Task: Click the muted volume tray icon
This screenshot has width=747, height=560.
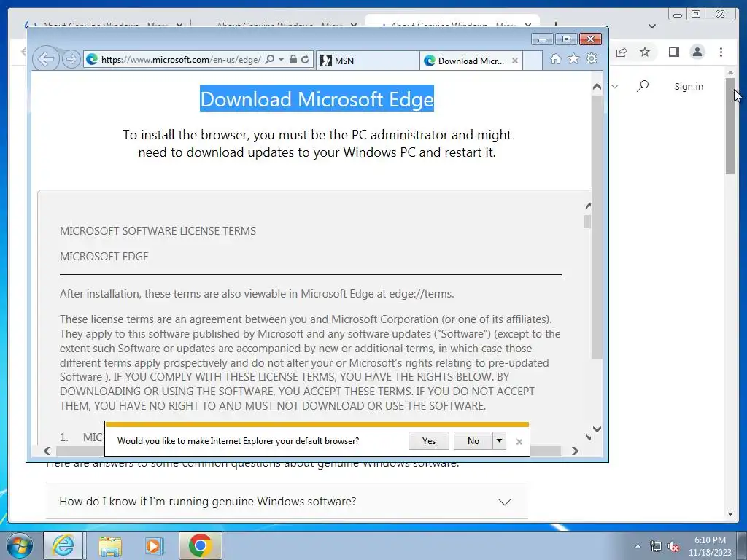Action: (x=673, y=546)
